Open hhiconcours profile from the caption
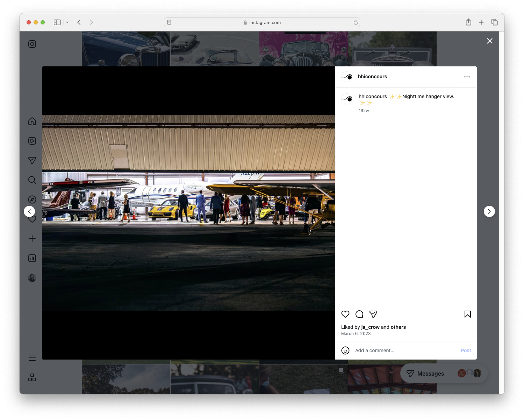The image size is (524, 420). pyautogui.click(x=373, y=96)
